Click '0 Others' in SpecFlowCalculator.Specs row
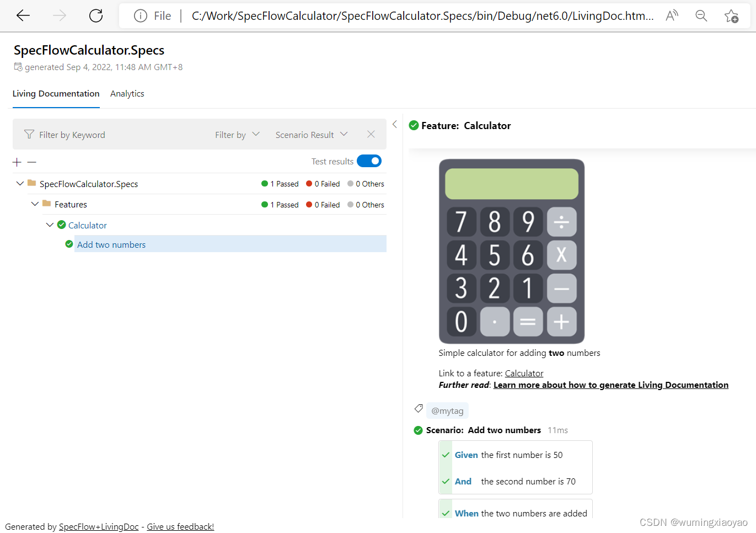Screen dimensions: 756x533 [366, 184]
